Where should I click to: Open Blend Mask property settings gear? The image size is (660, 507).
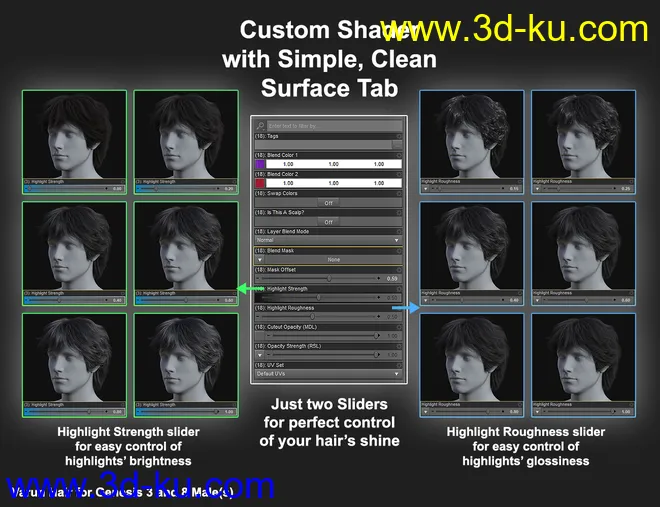point(399,251)
